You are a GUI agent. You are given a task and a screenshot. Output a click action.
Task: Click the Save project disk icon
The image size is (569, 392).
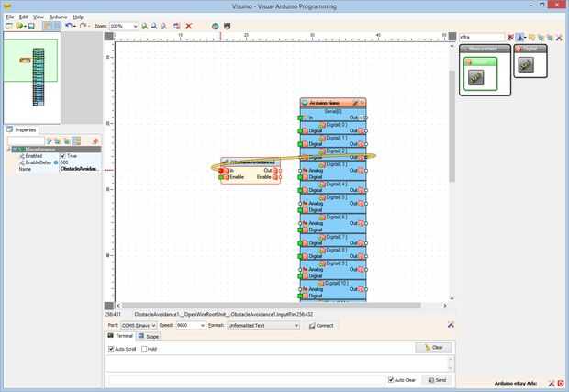coord(31,26)
